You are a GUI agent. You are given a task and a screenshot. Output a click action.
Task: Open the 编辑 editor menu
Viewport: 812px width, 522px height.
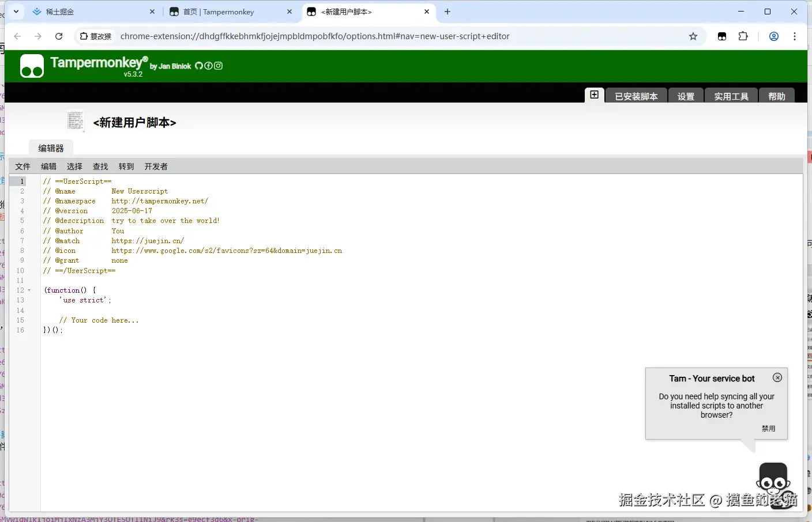click(x=48, y=167)
